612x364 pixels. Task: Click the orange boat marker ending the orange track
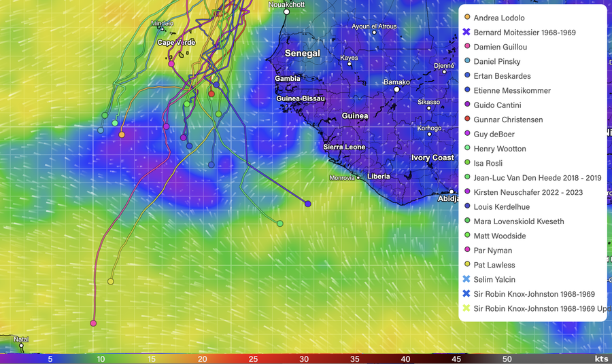(x=122, y=135)
